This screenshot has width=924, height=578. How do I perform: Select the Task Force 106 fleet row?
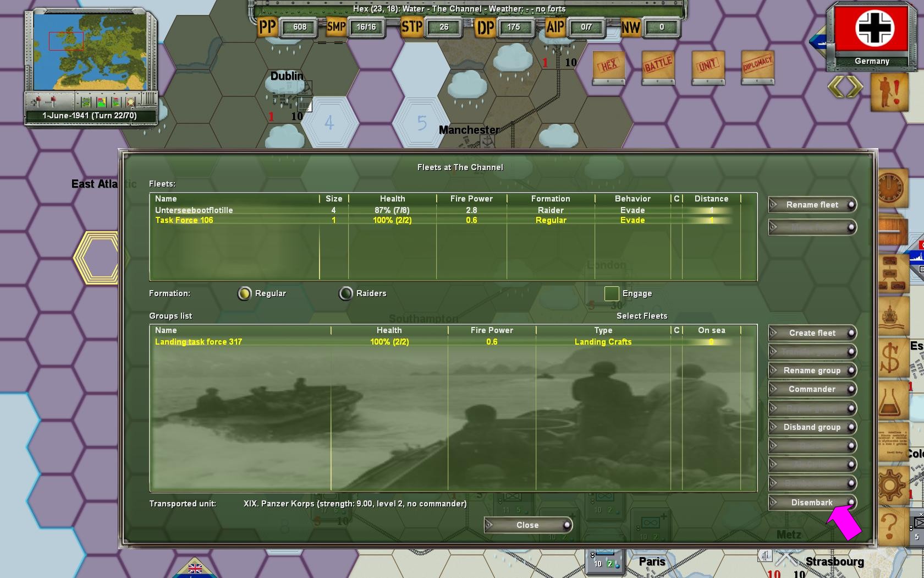click(x=453, y=220)
